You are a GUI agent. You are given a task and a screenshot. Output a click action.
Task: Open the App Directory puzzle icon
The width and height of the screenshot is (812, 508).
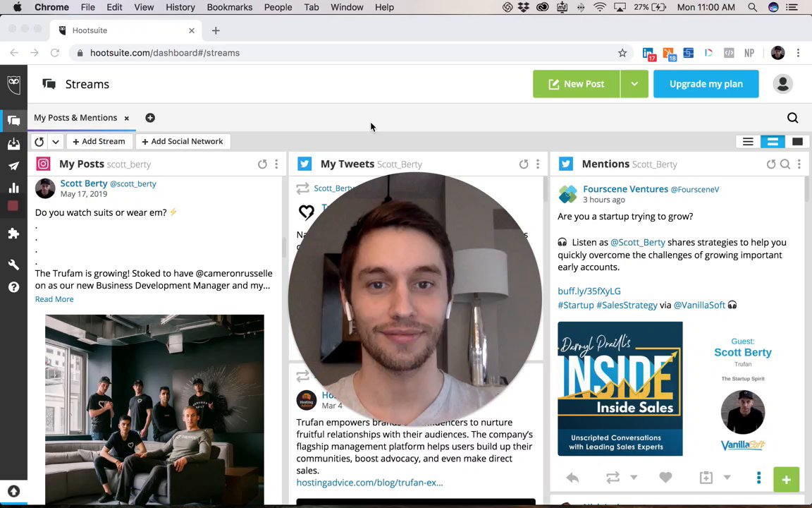click(x=14, y=234)
